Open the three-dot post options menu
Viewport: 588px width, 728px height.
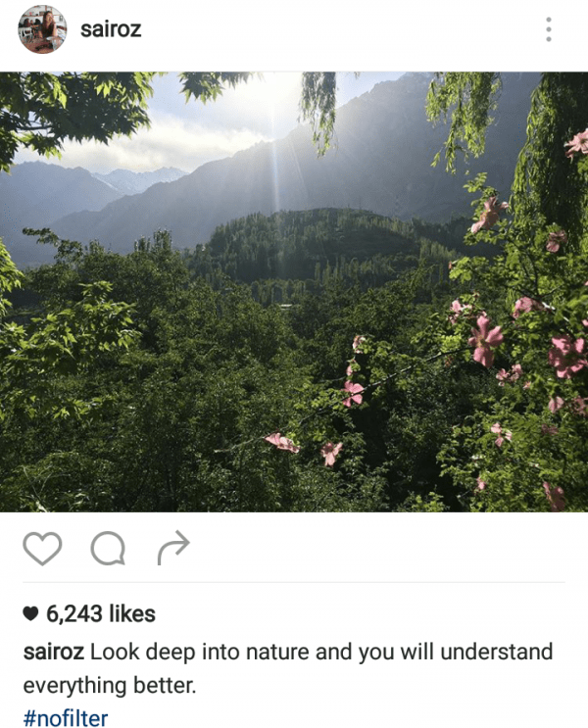(x=549, y=29)
